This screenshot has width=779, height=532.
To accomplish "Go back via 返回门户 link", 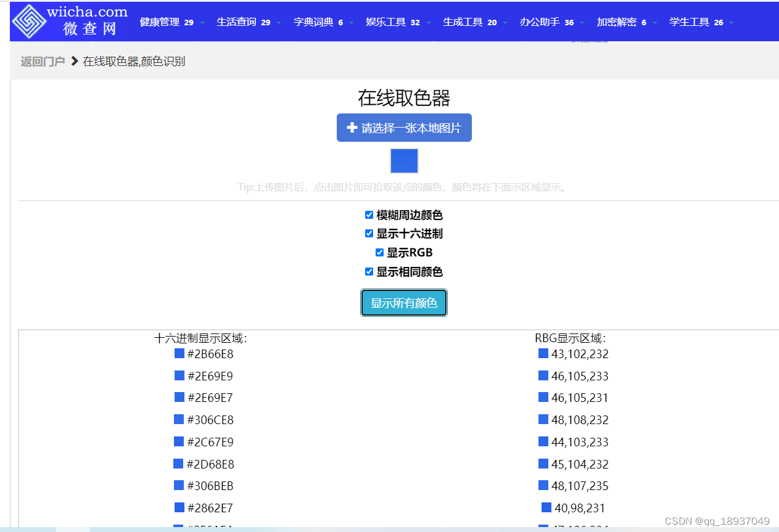I will 43,61.
